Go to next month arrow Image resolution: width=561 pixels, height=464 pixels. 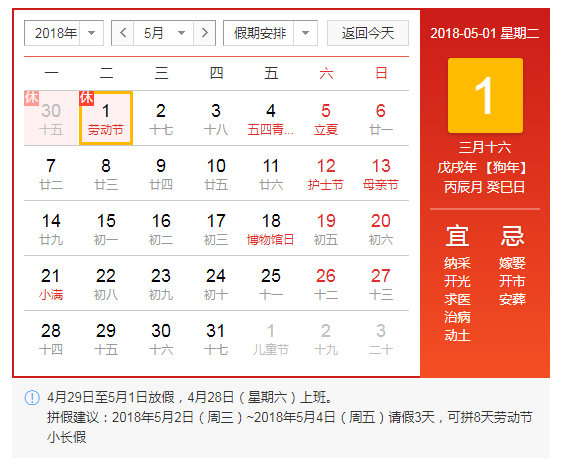coord(204,33)
